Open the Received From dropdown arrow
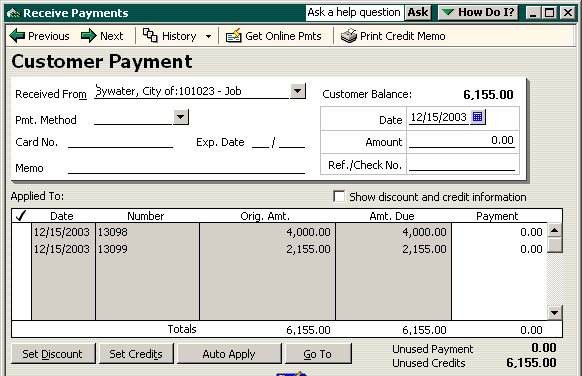This screenshot has height=376, width=582. [x=298, y=91]
